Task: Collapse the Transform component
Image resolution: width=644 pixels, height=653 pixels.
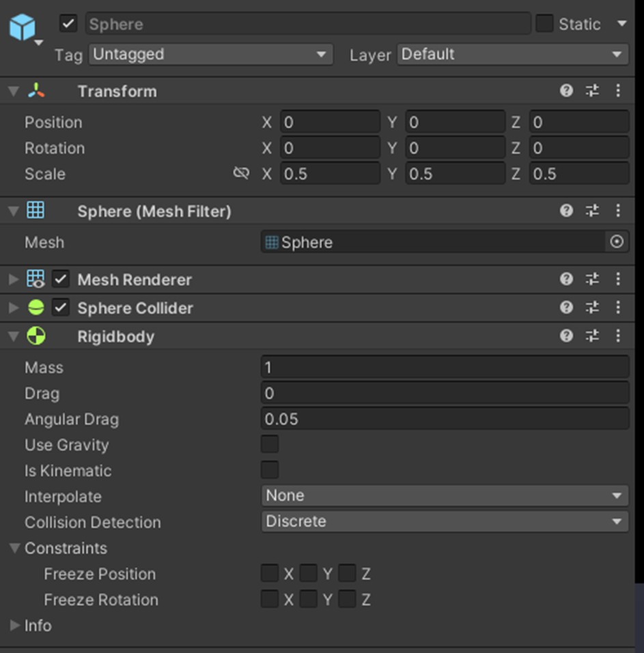Action: click(14, 92)
